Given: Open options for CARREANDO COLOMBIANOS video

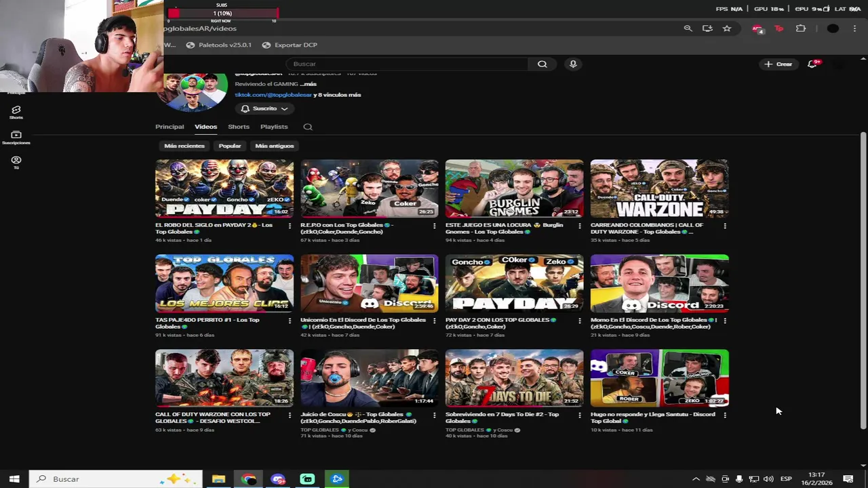Looking at the screenshot, I should coord(724,226).
